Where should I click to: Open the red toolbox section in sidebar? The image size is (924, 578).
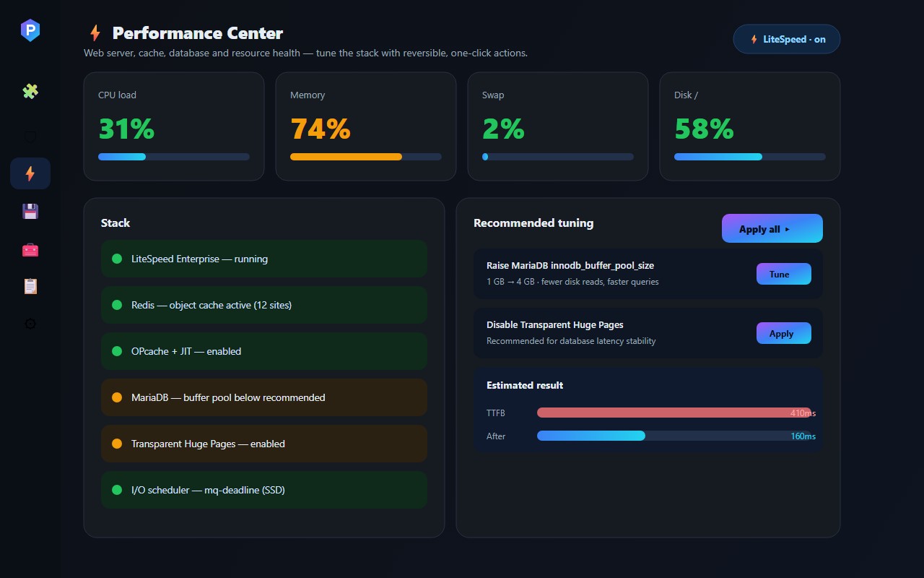tap(30, 249)
